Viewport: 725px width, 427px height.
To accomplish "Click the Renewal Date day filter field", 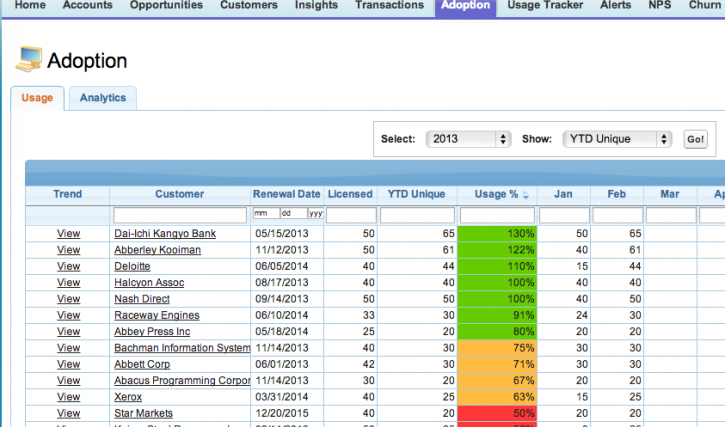I will point(294,213).
